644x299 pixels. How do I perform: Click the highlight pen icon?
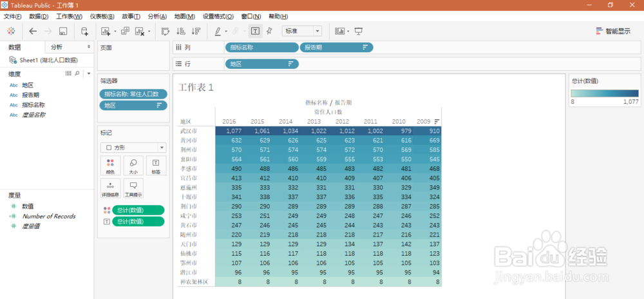coord(218,31)
